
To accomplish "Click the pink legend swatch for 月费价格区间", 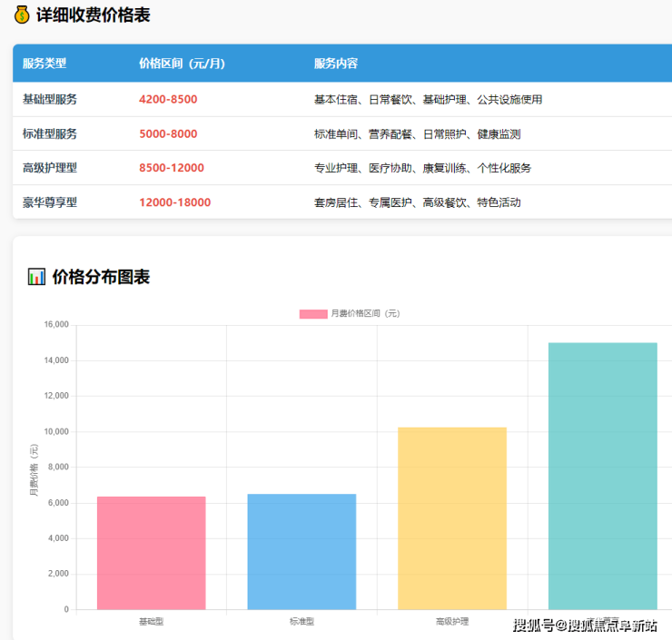I will pyautogui.click(x=313, y=314).
